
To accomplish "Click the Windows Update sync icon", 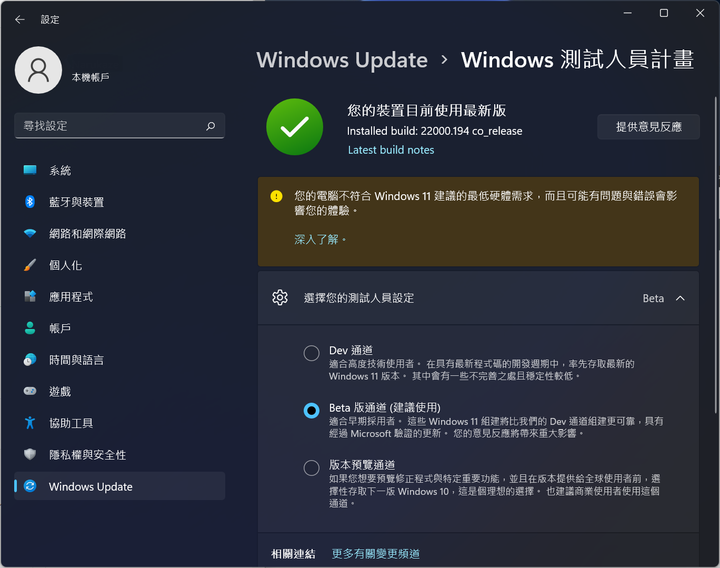I will pyautogui.click(x=30, y=486).
